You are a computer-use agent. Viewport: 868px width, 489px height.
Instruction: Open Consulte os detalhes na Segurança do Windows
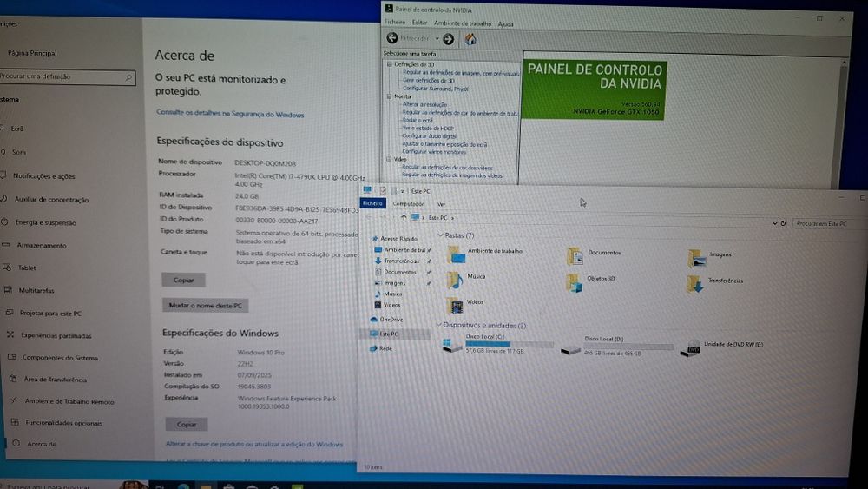coord(230,114)
